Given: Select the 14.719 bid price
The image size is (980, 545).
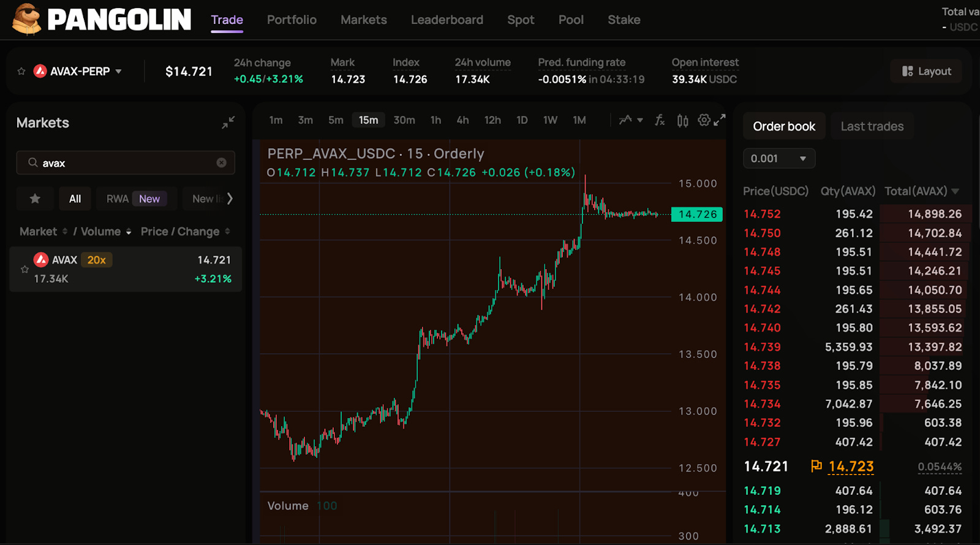Looking at the screenshot, I should click(x=762, y=490).
